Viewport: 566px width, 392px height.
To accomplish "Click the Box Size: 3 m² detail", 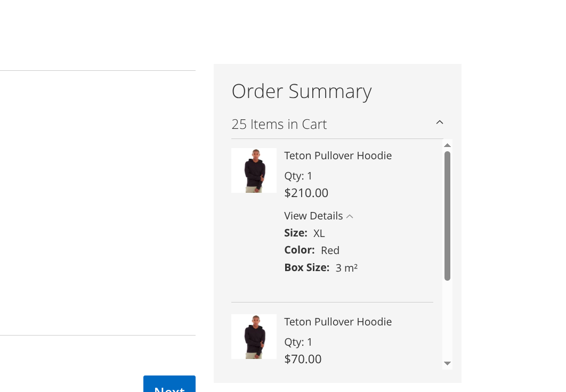I will 321,268.
